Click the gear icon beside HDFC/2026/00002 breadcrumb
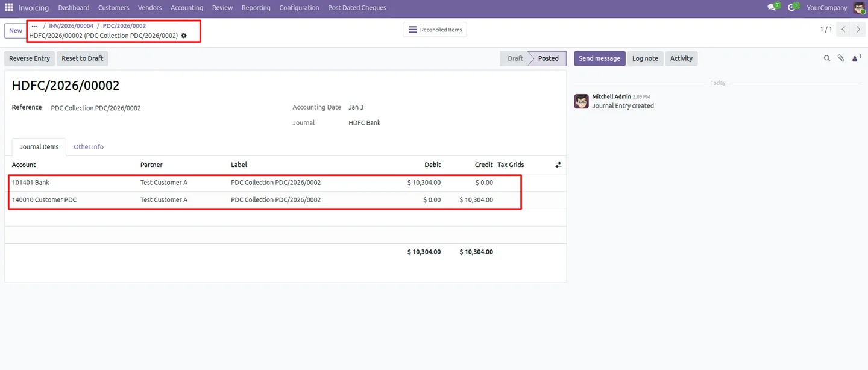Viewport: 868px width, 370px height. pyautogui.click(x=184, y=36)
